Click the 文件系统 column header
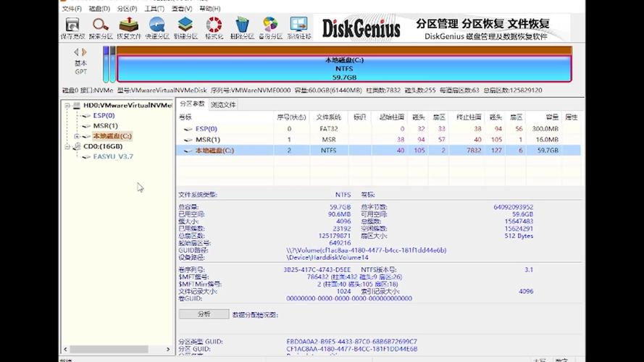 (329, 117)
